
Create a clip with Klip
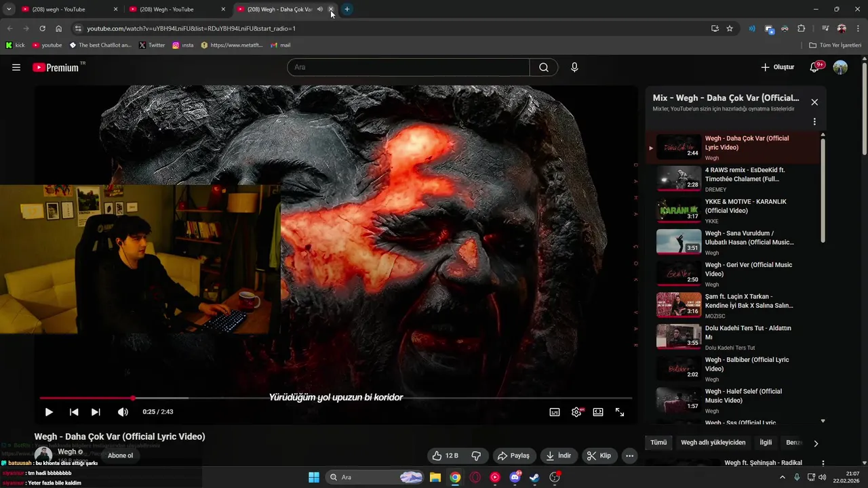pyautogui.click(x=599, y=455)
